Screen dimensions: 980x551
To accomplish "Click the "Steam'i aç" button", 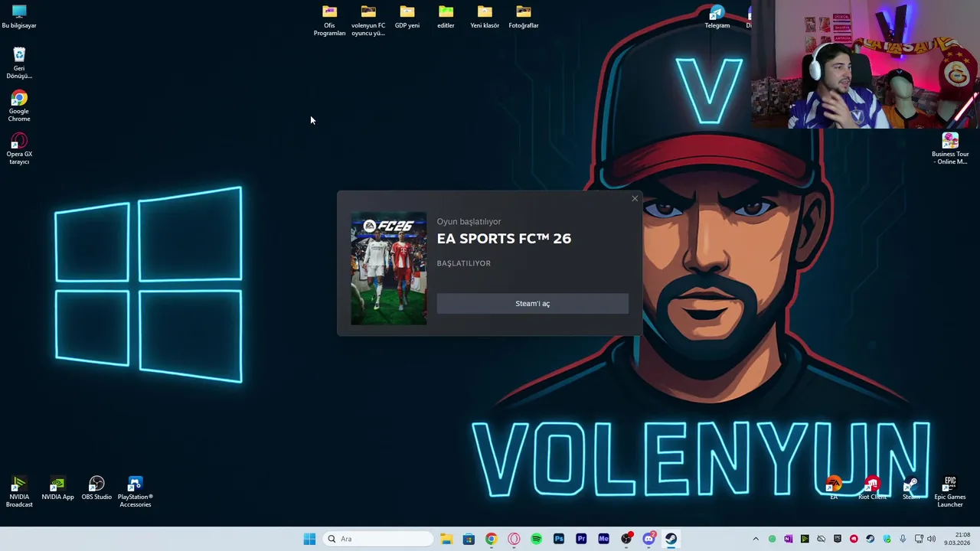I will pos(532,304).
